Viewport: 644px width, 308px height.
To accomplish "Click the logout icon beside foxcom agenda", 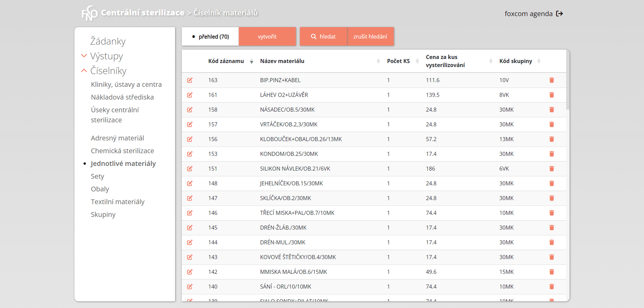I will pyautogui.click(x=559, y=14).
